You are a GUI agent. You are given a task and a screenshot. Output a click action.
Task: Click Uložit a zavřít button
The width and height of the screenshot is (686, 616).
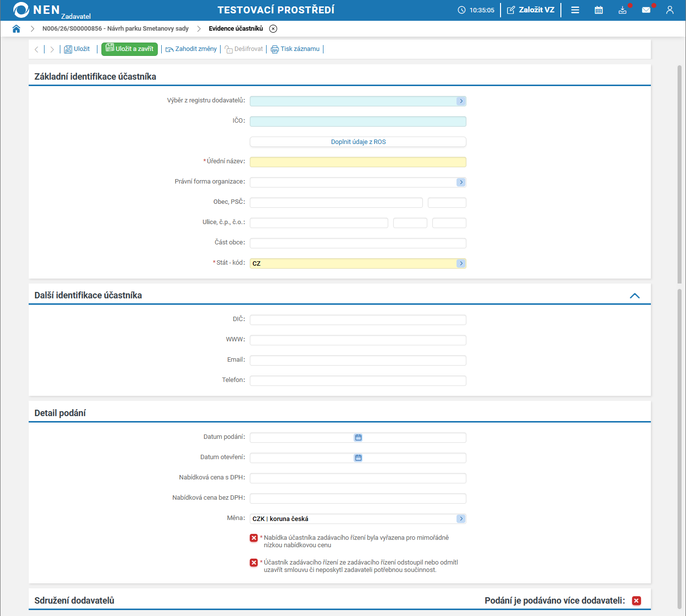coord(130,49)
